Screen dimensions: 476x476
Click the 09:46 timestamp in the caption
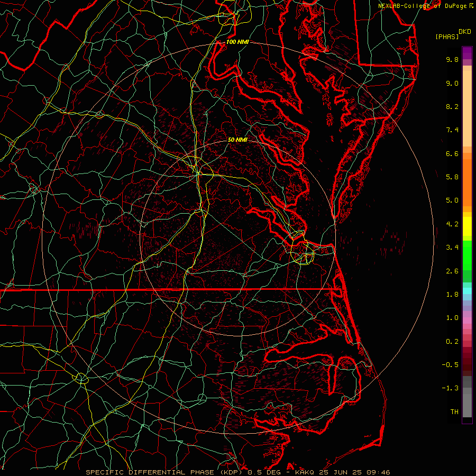point(378,472)
